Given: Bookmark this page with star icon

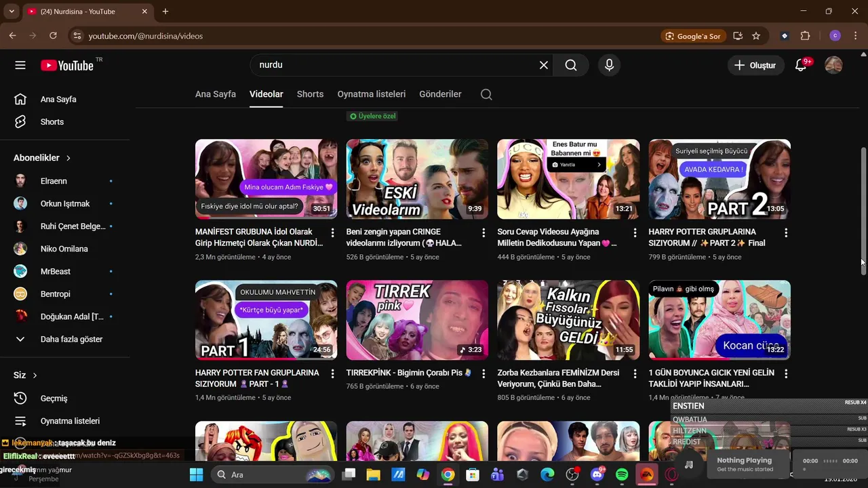Looking at the screenshot, I should [756, 36].
